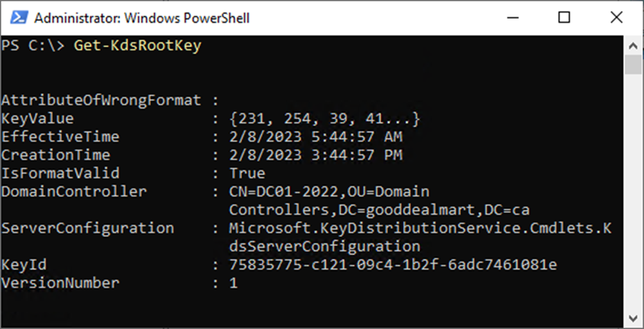Click the IsFormatValid True value
The image size is (644, 329).
click(247, 173)
